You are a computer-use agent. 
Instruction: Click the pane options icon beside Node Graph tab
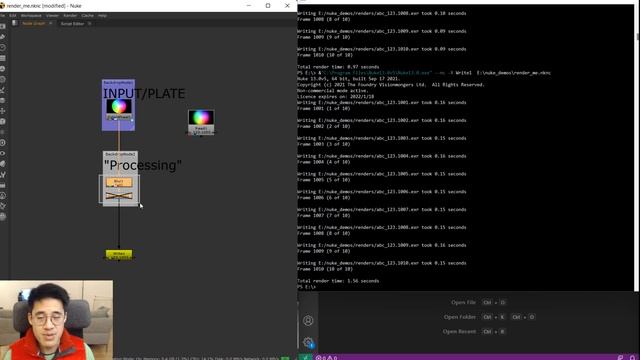(15, 24)
